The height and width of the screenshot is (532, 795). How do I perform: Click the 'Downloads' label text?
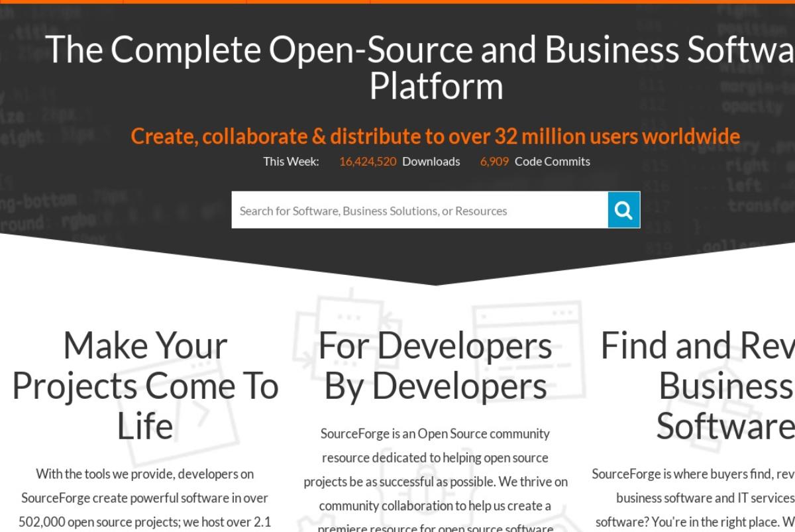pos(431,161)
